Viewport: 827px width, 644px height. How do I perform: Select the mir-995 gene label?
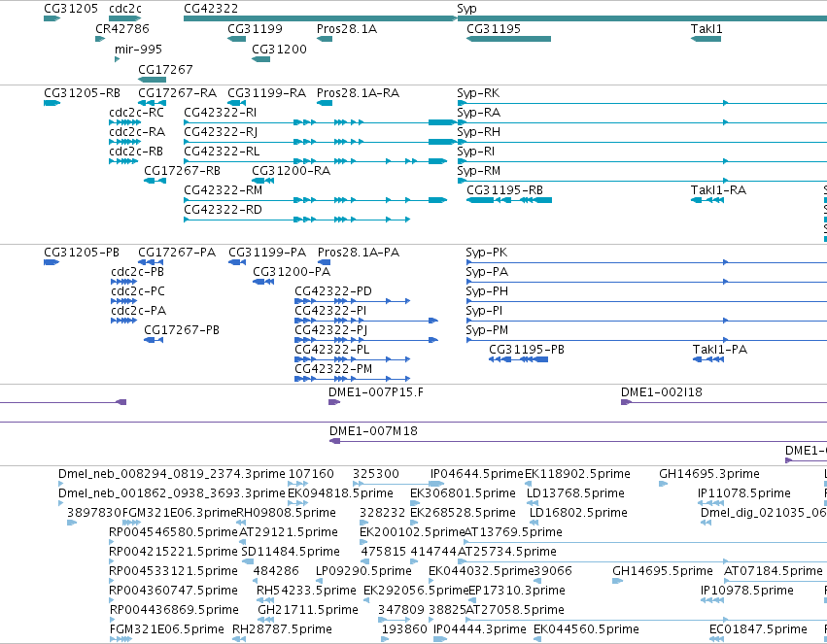tap(138, 50)
